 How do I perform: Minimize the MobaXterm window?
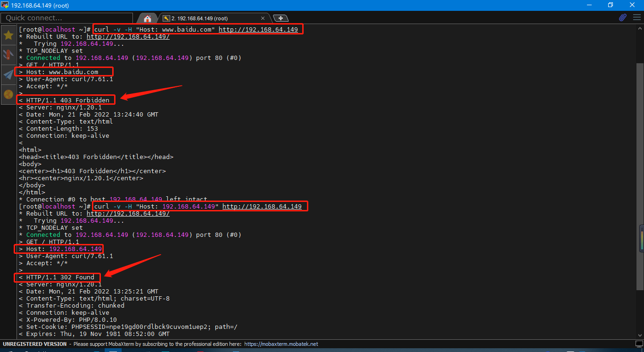pos(588,5)
